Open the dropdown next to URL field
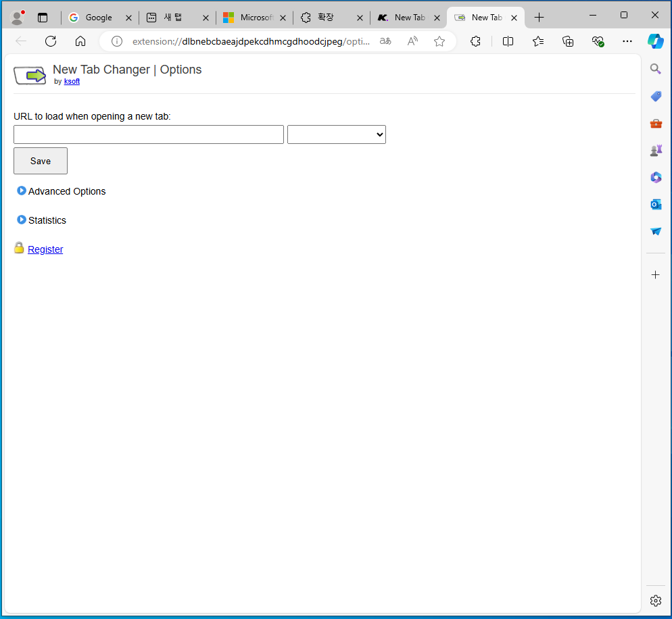This screenshot has height=619, width=672. tap(337, 134)
